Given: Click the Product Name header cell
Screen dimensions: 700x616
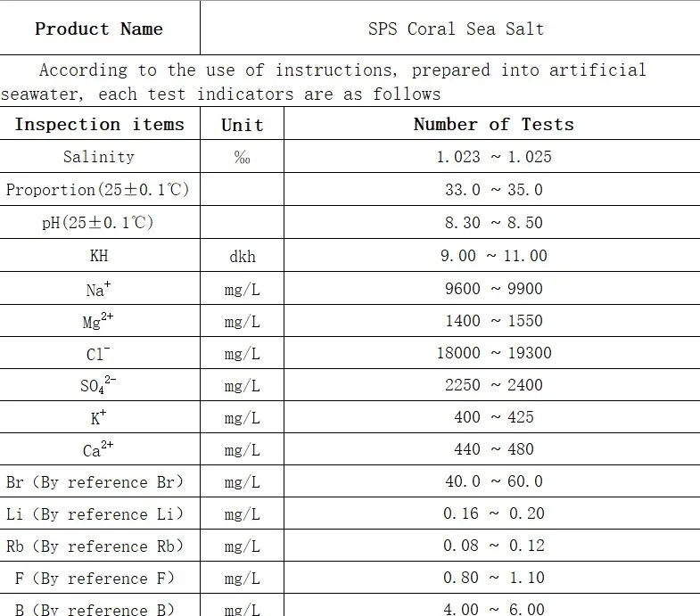Looking at the screenshot, I should point(99,29).
